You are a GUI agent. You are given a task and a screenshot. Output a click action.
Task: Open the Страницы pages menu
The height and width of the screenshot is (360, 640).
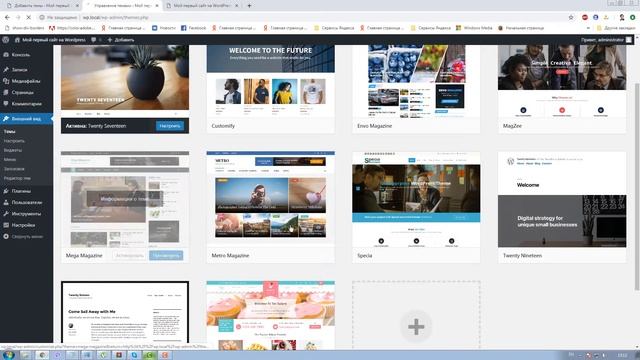(x=22, y=93)
